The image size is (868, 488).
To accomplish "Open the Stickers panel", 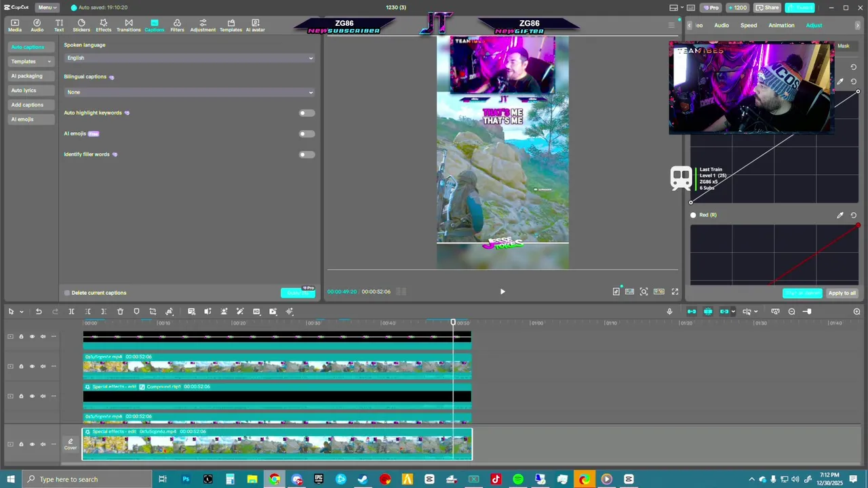I will click(x=81, y=26).
